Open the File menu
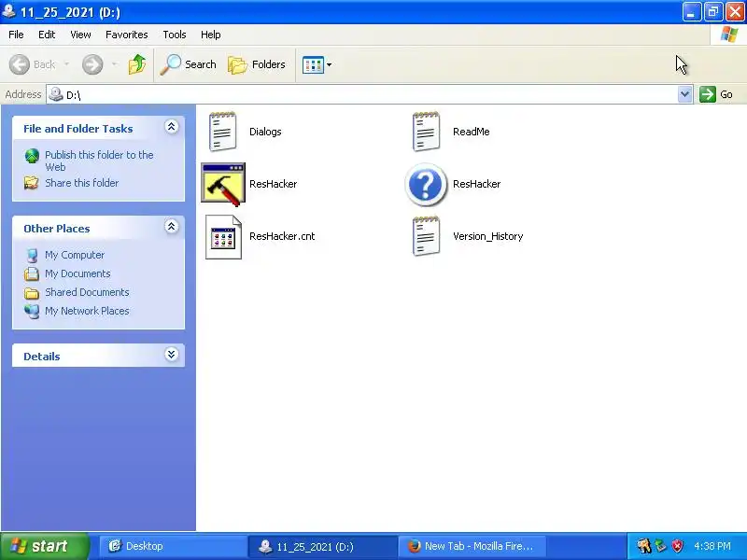 tap(16, 35)
